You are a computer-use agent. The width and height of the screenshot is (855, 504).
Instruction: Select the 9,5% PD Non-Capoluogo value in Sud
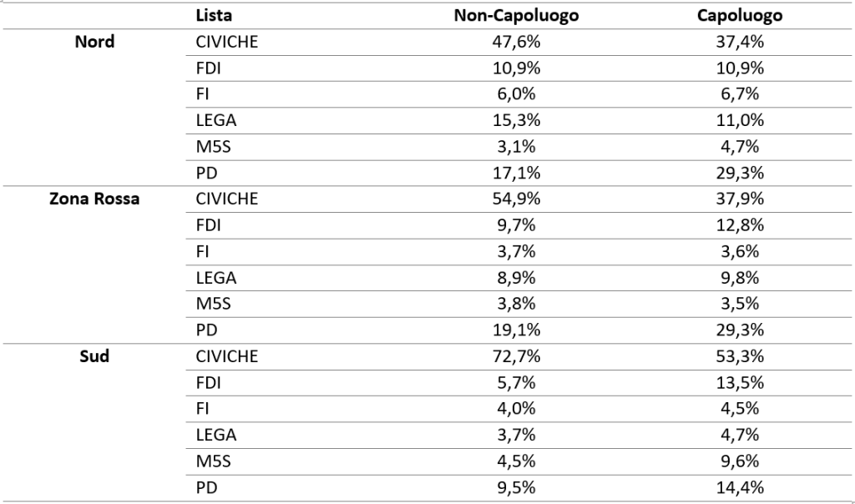click(516, 487)
